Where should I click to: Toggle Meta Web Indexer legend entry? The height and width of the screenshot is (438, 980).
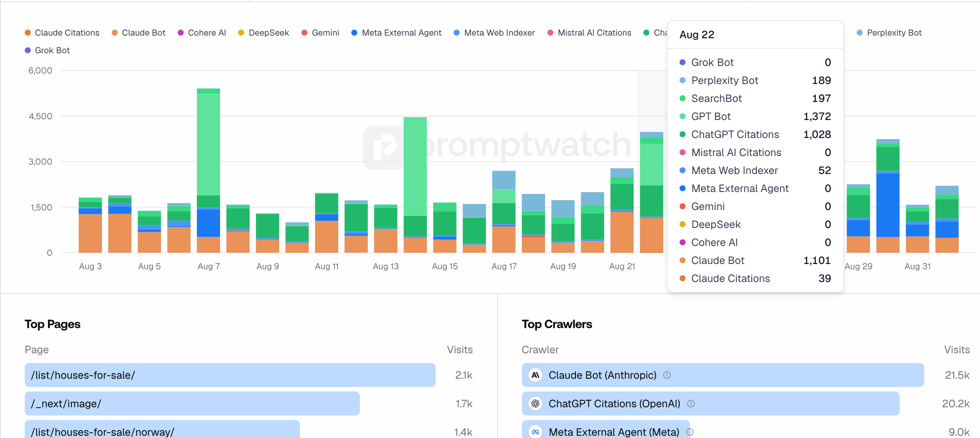point(494,33)
